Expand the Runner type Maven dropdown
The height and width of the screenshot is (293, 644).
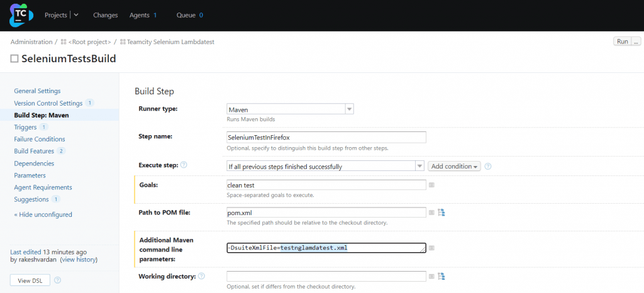point(350,109)
